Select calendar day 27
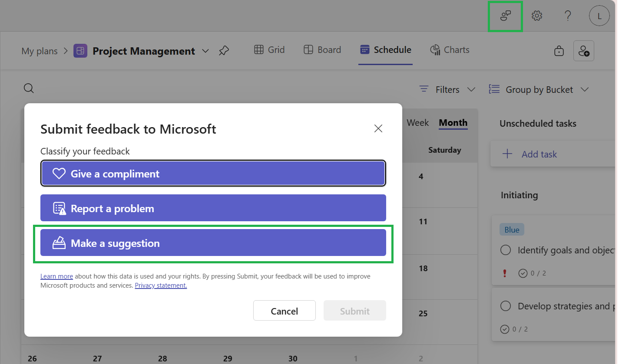This screenshot has width=632, height=364. point(97,359)
